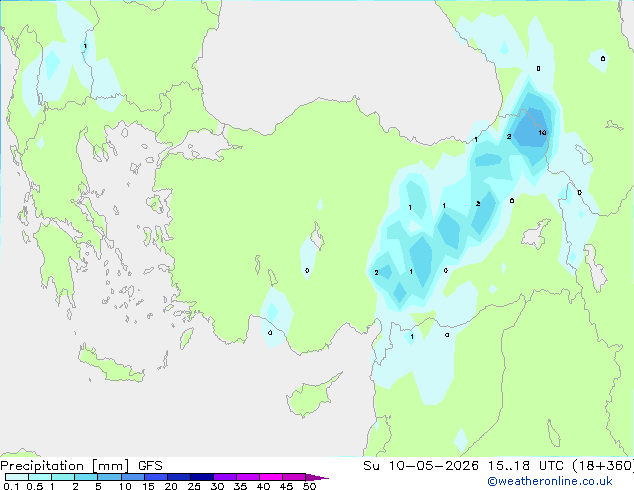The width and height of the screenshot is (634, 490).
Task: Click the "15..18 UTC" time text
Action: [x=526, y=466]
